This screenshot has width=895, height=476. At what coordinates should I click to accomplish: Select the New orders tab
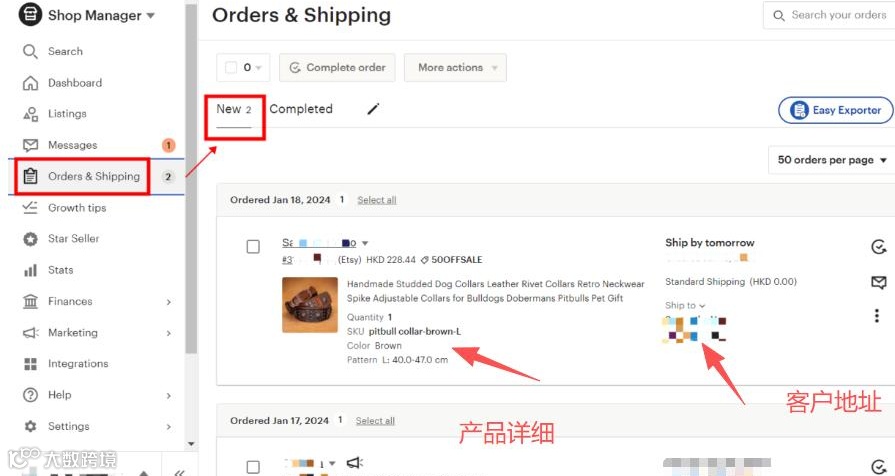pyautogui.click(x=234, y=109)
